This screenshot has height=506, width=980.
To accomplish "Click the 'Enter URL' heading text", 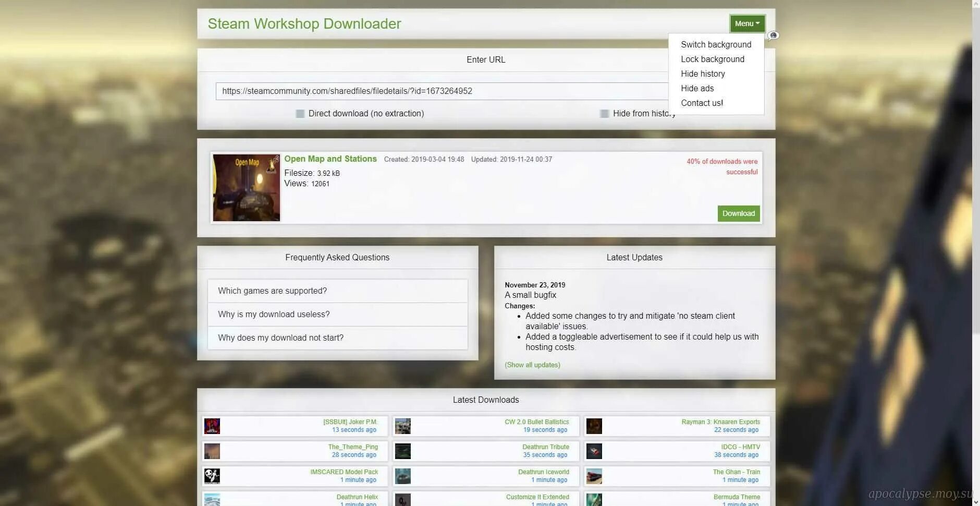I will point(486,60).
